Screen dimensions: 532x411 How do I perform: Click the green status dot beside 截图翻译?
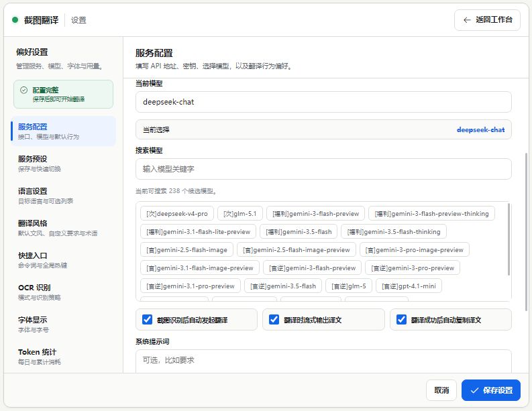(15, 20)
